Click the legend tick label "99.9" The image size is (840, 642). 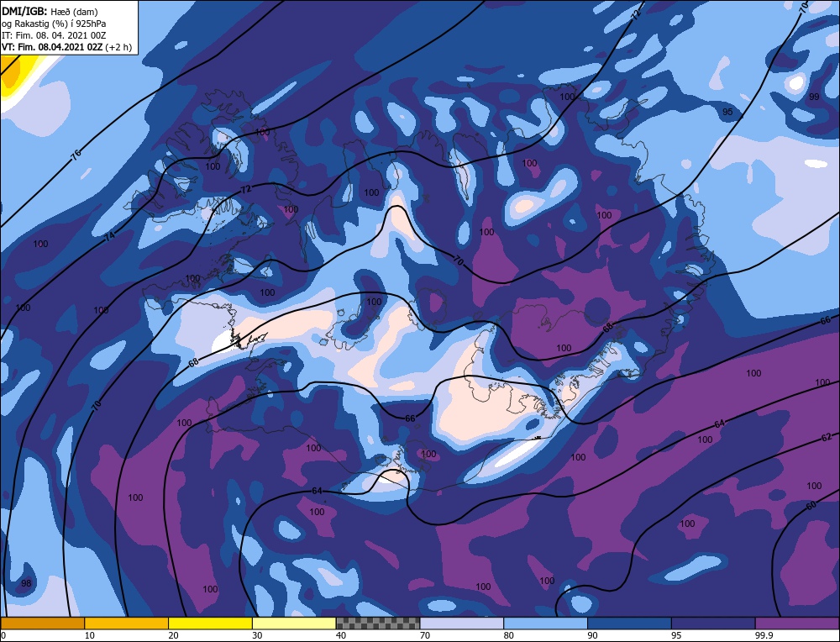[x=764, y=635]
